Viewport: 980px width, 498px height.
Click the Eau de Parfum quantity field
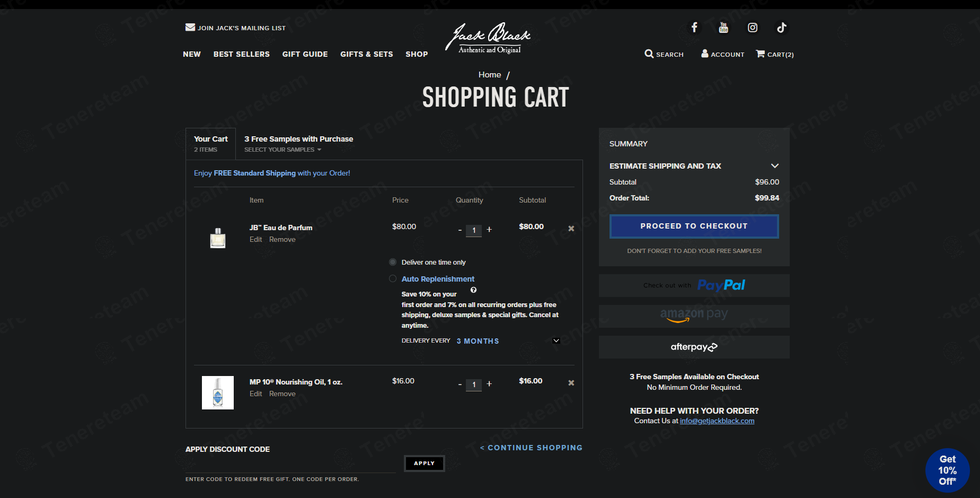(x=474, y=230)
